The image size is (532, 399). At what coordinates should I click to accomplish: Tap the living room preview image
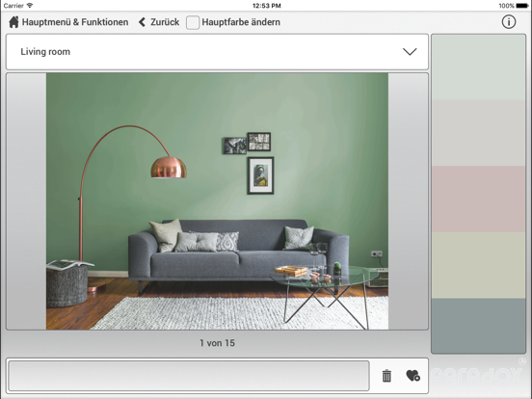(217, 201)
